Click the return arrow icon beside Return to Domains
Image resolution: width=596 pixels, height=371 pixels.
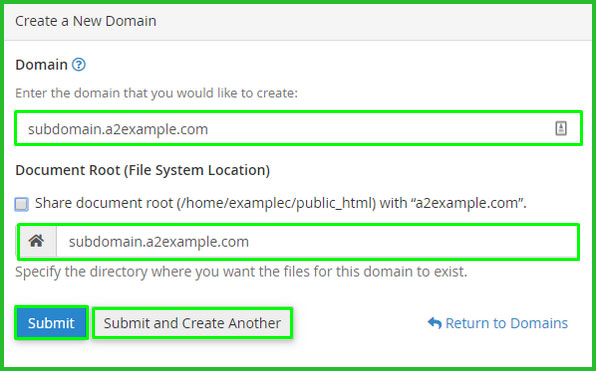434,323
